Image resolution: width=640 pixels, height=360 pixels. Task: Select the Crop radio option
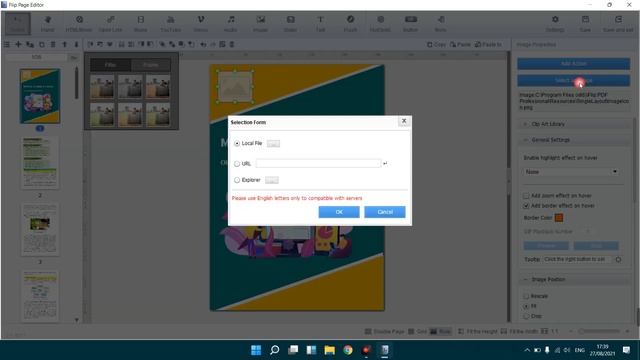[x=526, y=316]
